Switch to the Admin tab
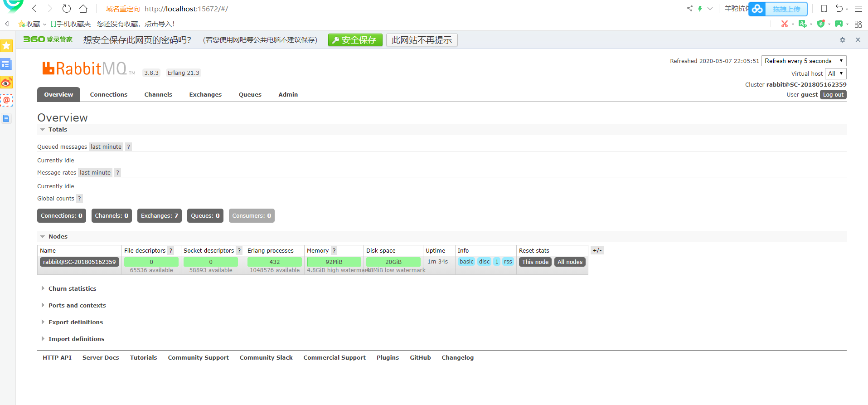 click(x=288, y=94)
